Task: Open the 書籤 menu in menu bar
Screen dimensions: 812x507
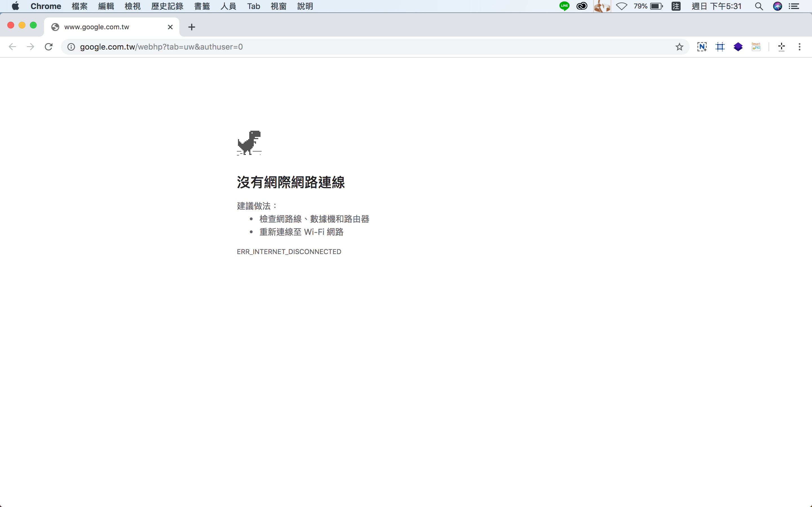Action: pos(202,6)
